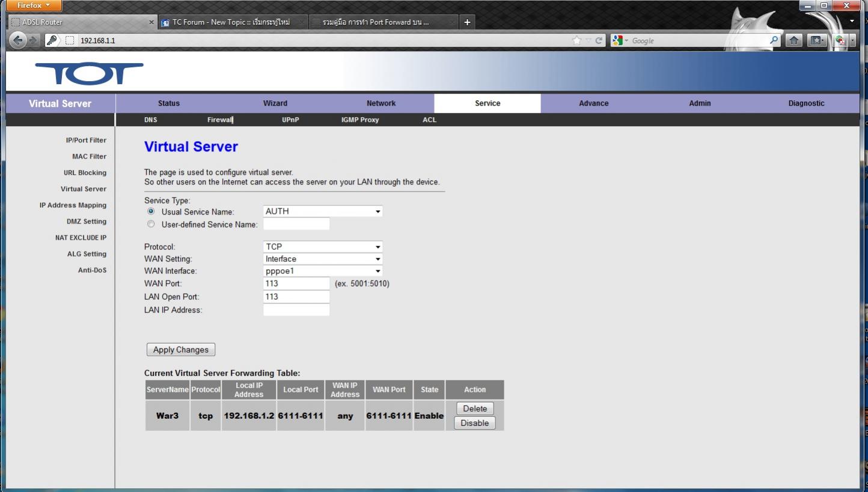This screenshot has height=492, width=868.
Task: Click the 192.168.1.2 local IP cell
Action: point(249,416)
